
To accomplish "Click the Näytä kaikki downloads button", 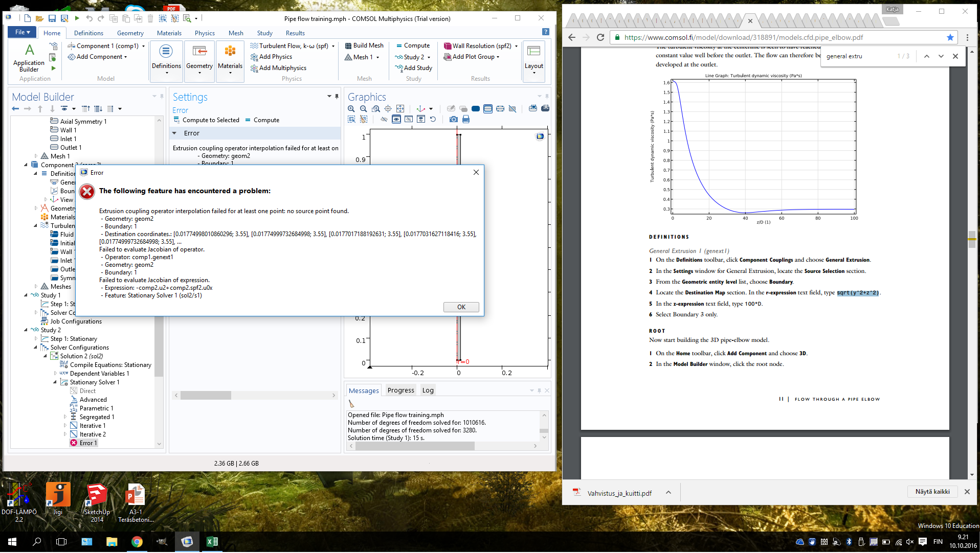I will click(932, 492).
